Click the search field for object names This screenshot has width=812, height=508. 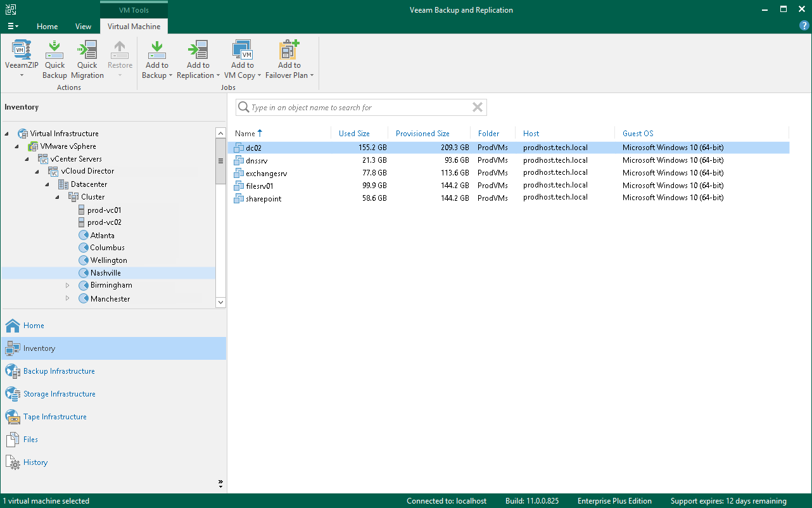coord(361,108)
